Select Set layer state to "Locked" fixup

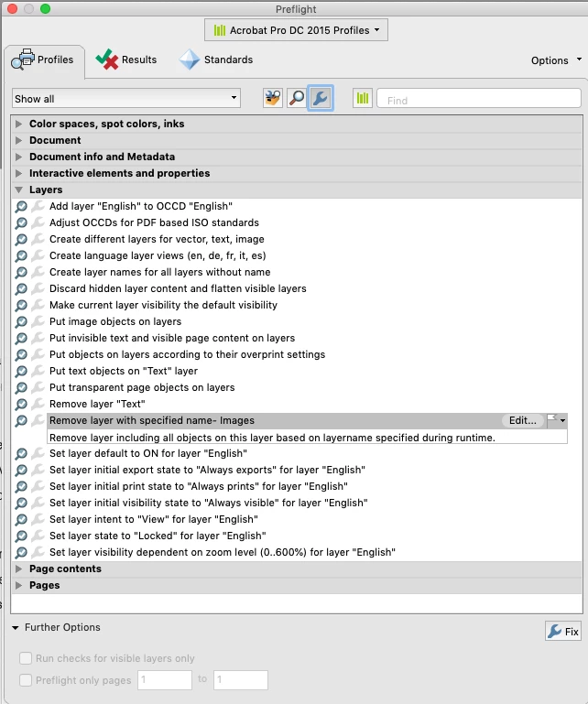158,536
